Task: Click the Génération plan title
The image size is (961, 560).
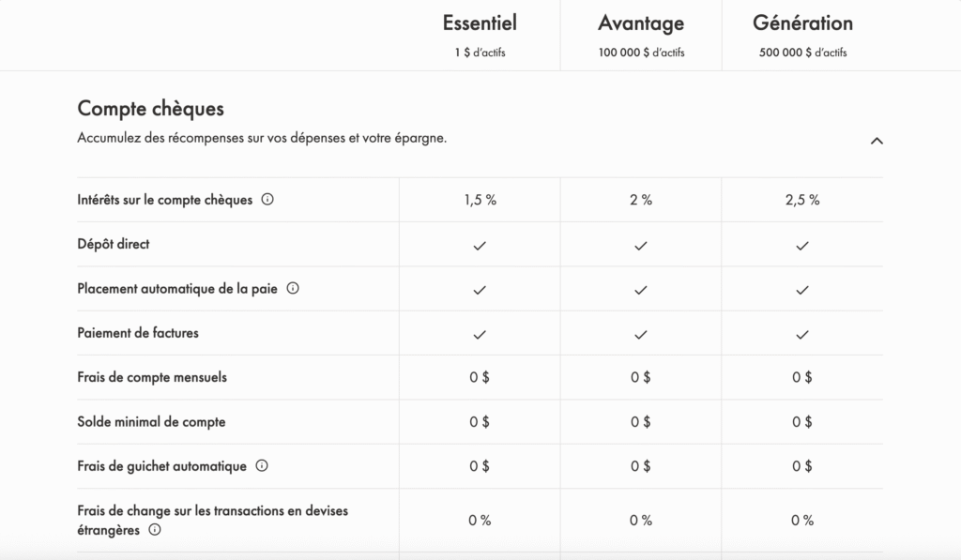Action: (x=803, y=22)
